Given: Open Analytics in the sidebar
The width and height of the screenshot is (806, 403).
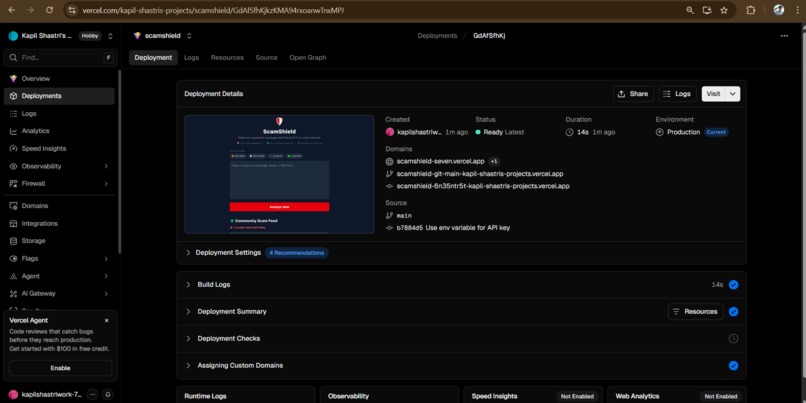Looking at the screenshot, I should click(59, 131).
